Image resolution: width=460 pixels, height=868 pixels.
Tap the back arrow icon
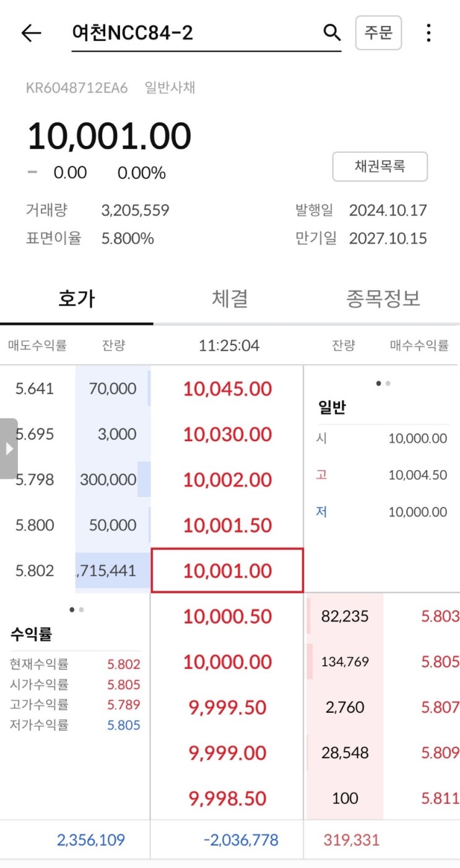click(x=31, y=33)
